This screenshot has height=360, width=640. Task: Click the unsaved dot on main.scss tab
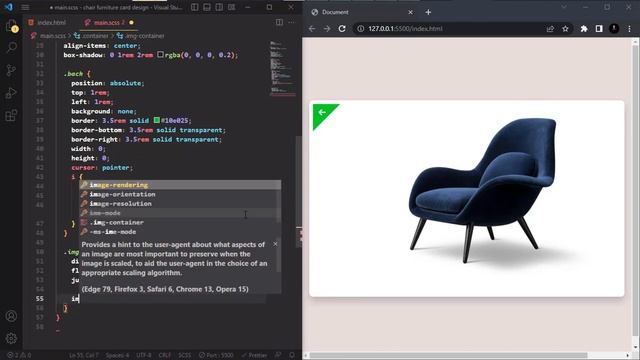pyautogui.click(x=131, y=22)
